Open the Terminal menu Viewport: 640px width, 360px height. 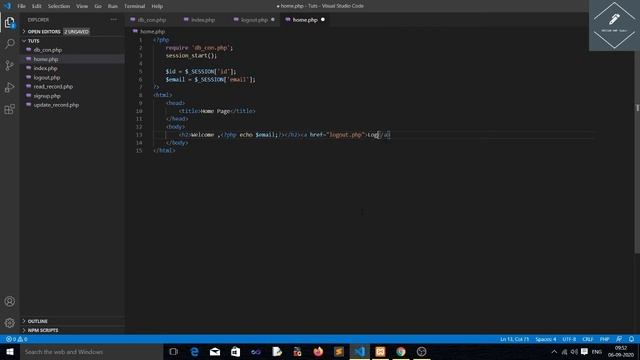(x=134, y=6)
